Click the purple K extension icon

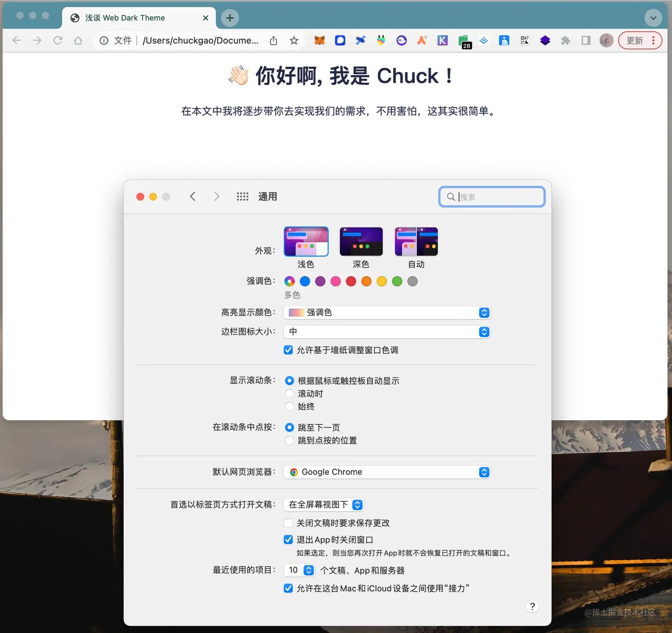point(442,40)
